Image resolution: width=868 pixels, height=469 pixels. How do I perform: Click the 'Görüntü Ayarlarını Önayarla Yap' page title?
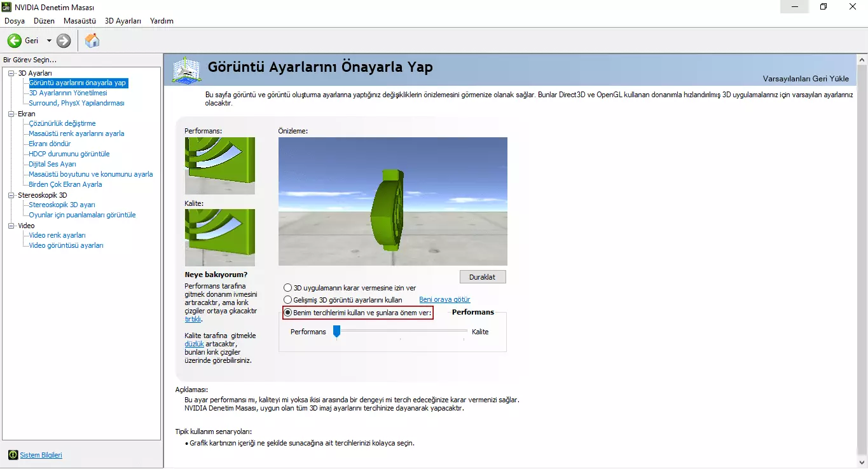pyautogui.click(x=320, y=67)
